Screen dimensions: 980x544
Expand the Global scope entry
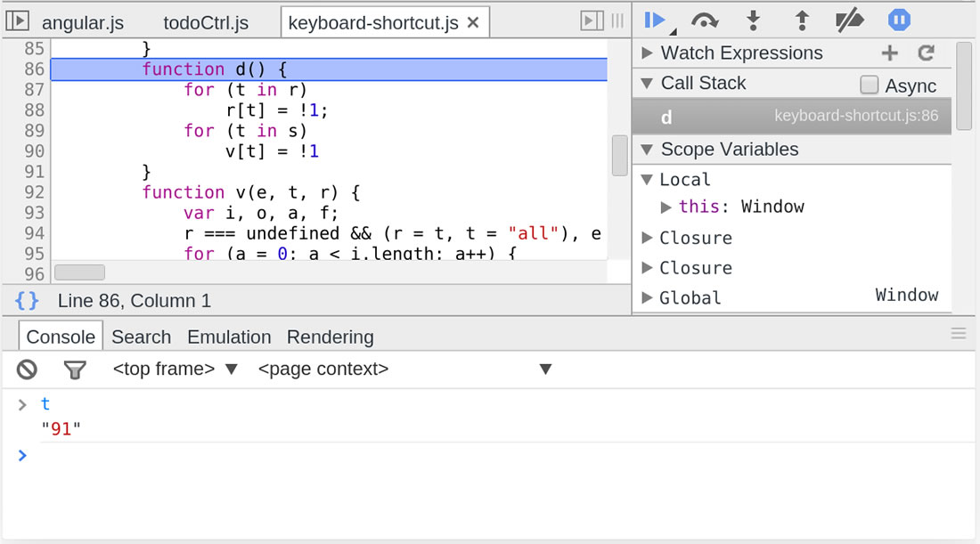648,298
